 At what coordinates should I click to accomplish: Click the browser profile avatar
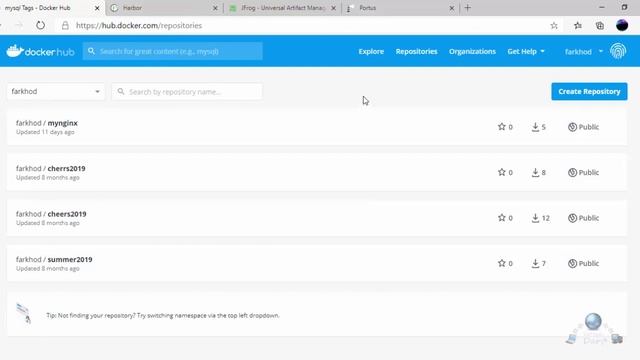pyautogui.click(x=622, y=25)
